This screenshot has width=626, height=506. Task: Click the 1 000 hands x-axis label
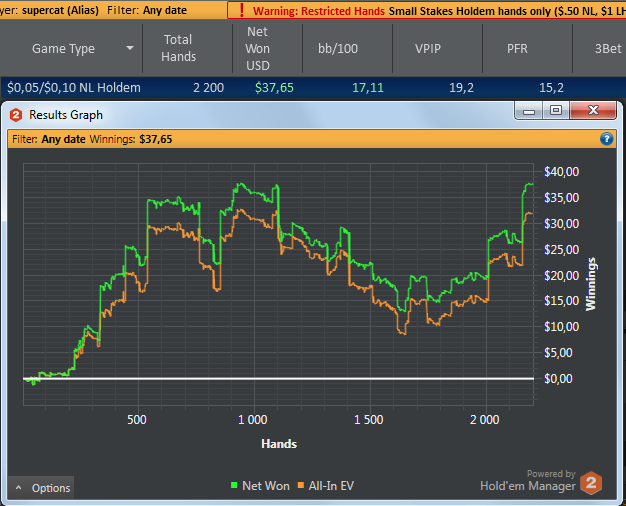pyautogui.click(x=252, y=420)
